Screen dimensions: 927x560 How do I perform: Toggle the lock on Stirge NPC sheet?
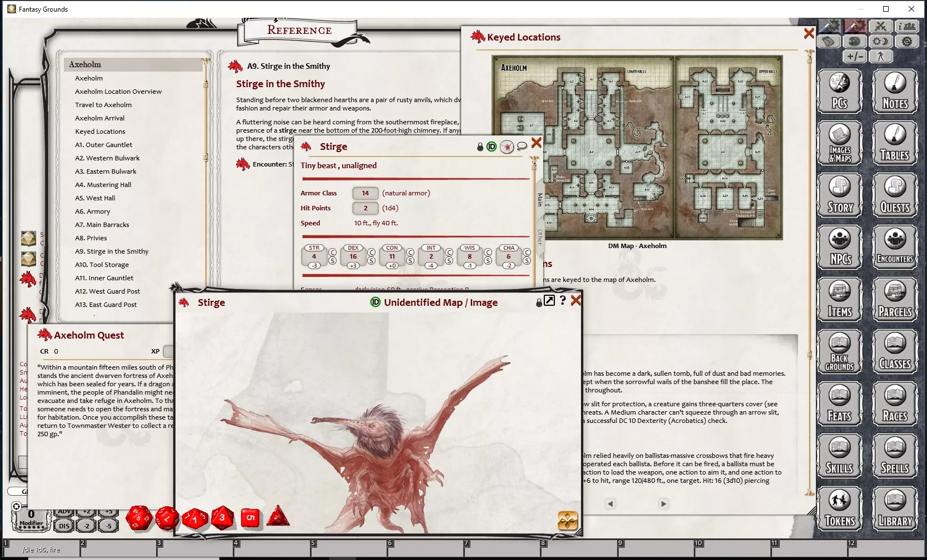[x=480, y=147]
